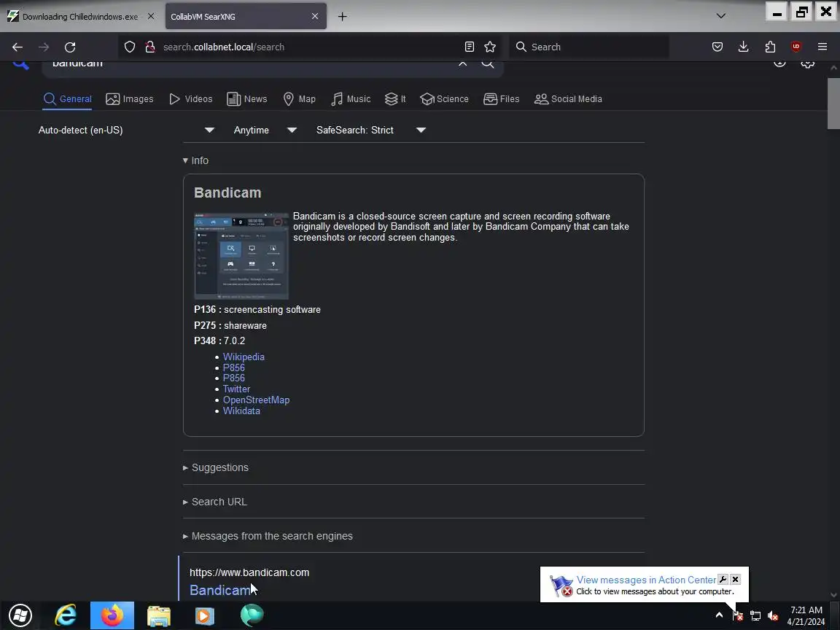This screenshot has height=630, width=840.
Task: Click the address bar URL field
Action: coord(311,47)
